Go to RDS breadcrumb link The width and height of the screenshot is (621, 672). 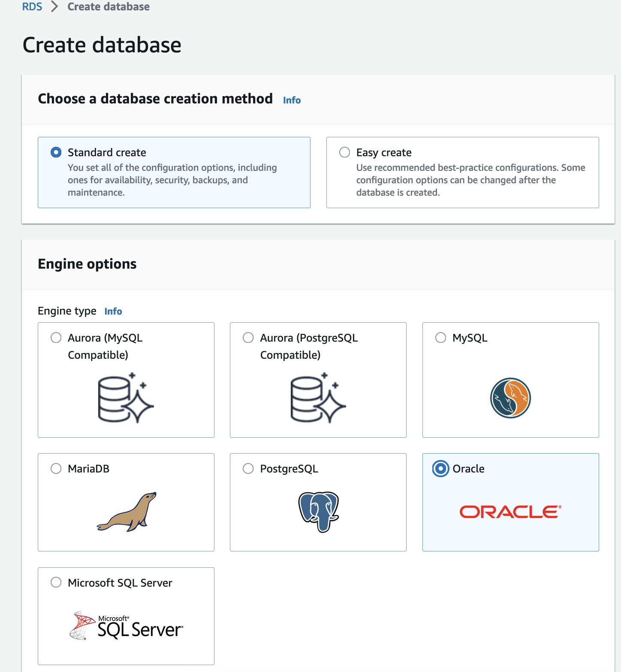32,7
